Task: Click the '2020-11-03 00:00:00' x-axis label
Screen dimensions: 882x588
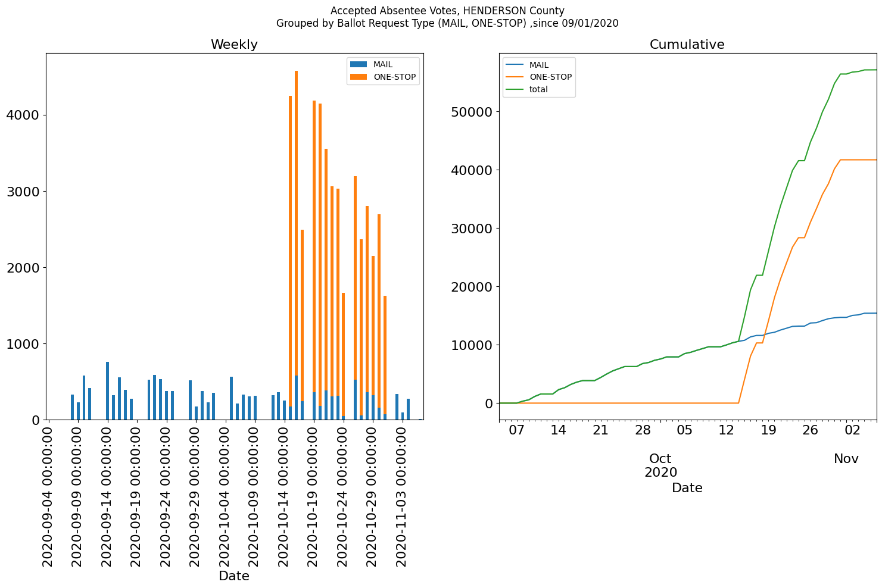Action: [402, 495]
